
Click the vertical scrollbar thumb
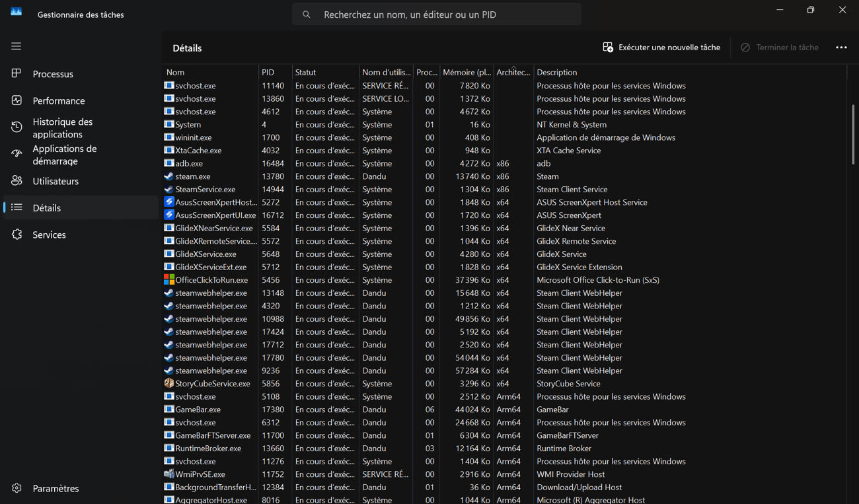point(852,134)
